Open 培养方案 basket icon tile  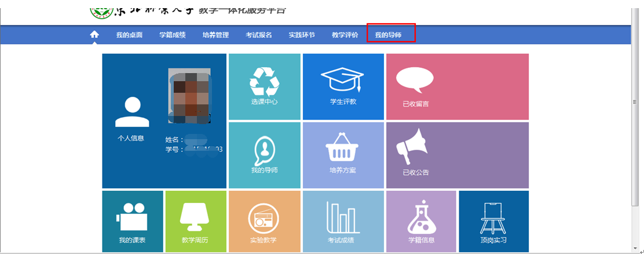(x=343, y=155)
